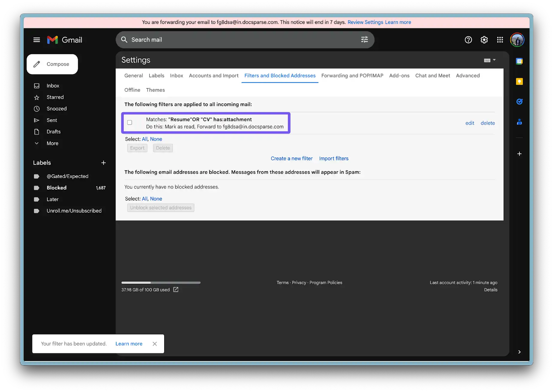Open Program Policies footer link
Image resolution: width=553 pixels, height=392 pixels.
326,283
